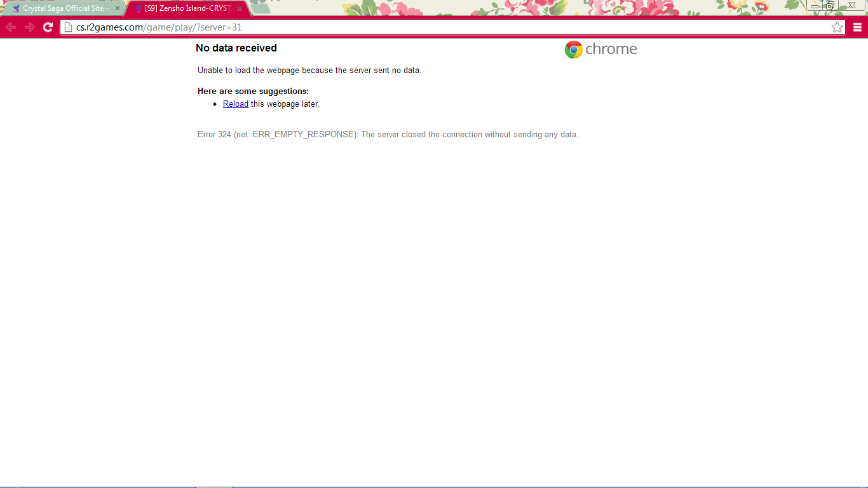Switch to Crystal Saga Official Site tab
Image resolution: width=868 pixels, height=488 pixels.
[63, 9]
